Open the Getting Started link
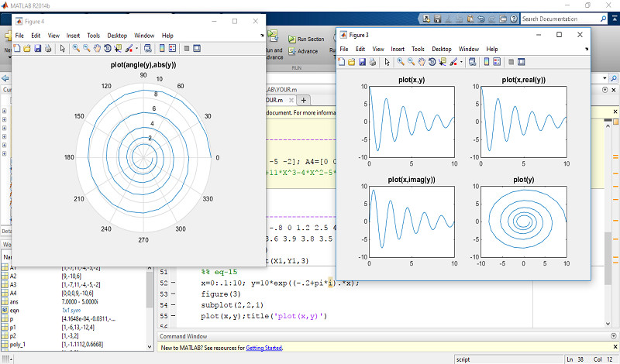Viewport: 620px width, 364px height. (263, 348)
